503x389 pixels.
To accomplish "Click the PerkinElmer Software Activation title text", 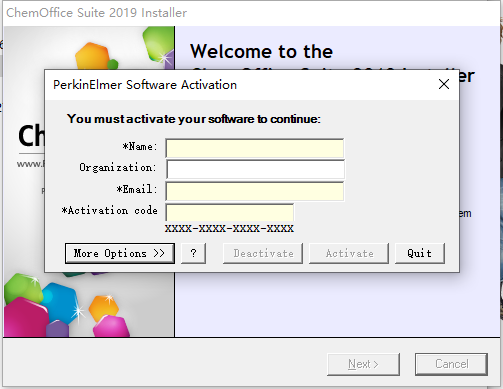I will (145, 85).
